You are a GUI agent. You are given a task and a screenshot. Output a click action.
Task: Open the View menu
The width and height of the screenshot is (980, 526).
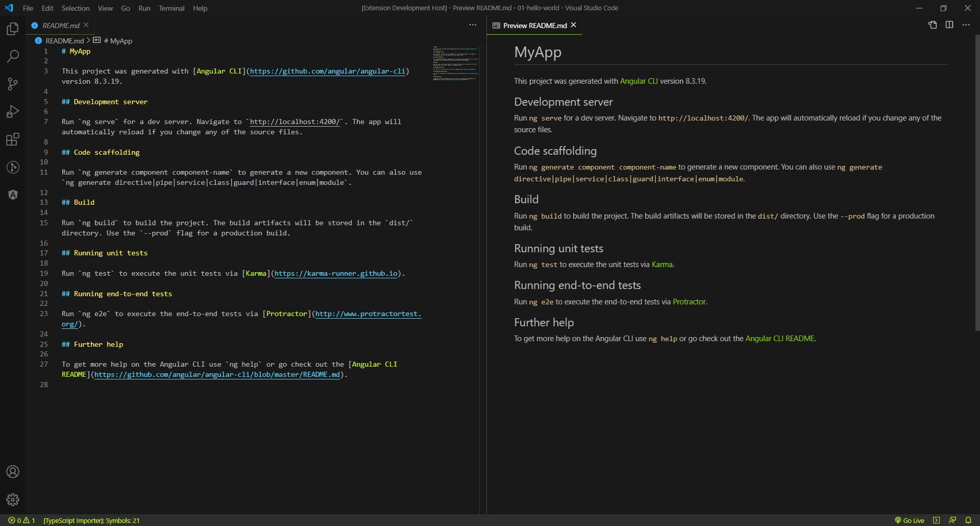[105, 8]
